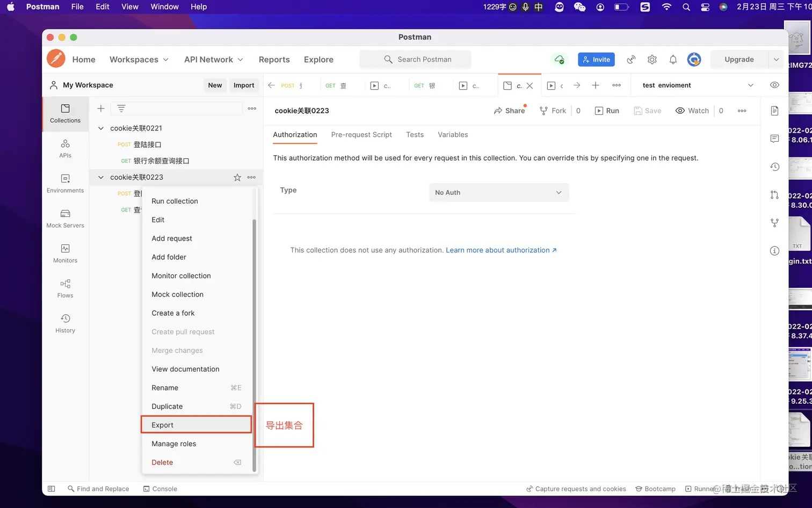The height and width of the screenshot is (508, 812).
Task: Click the Run button in collection header
Action: tap(607, 111)
